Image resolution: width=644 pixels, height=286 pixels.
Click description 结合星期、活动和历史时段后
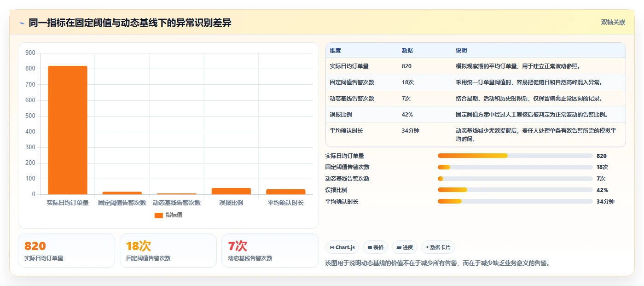coord(529,99)
